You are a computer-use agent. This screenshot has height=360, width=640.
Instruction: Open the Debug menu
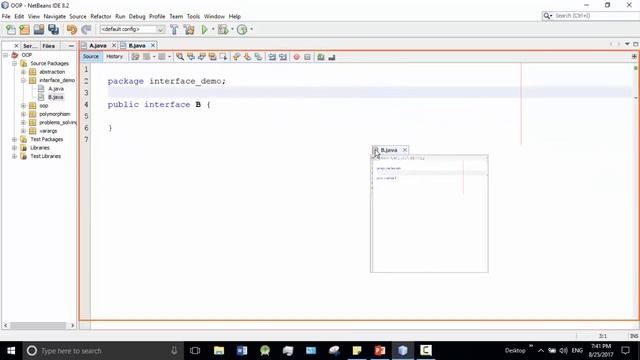[x=137, y=16]
